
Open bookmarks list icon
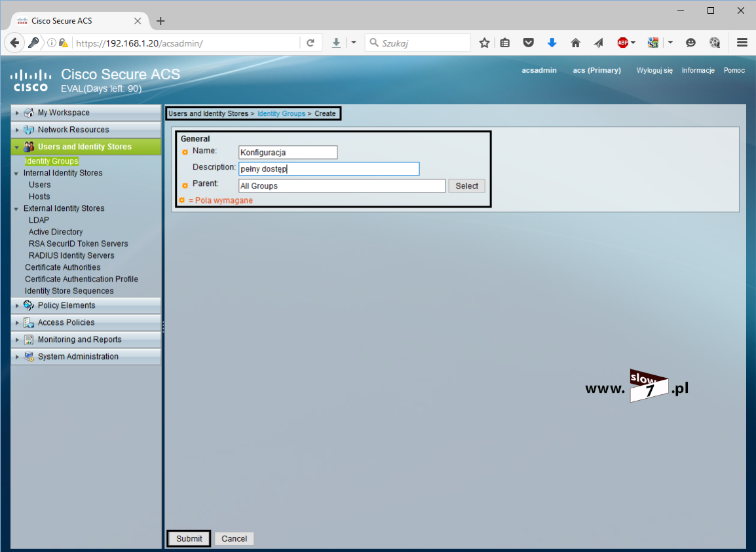pyautogui.click(x=505, y=43)
